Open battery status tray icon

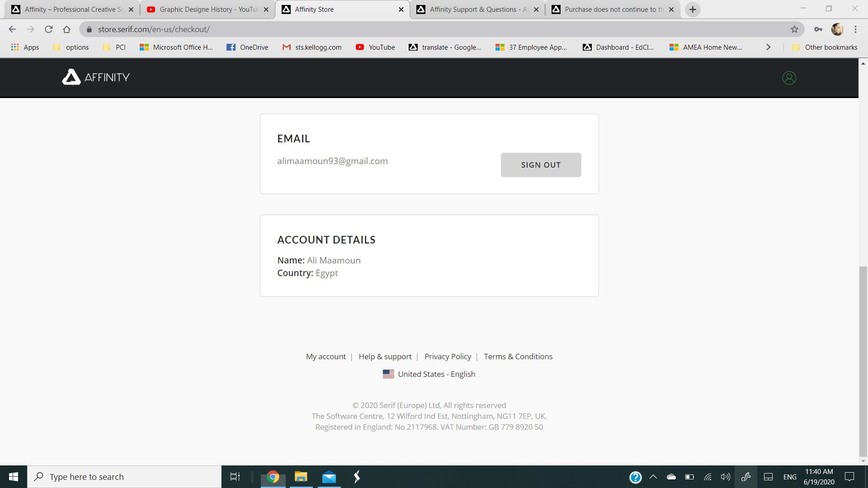point(689,477)
